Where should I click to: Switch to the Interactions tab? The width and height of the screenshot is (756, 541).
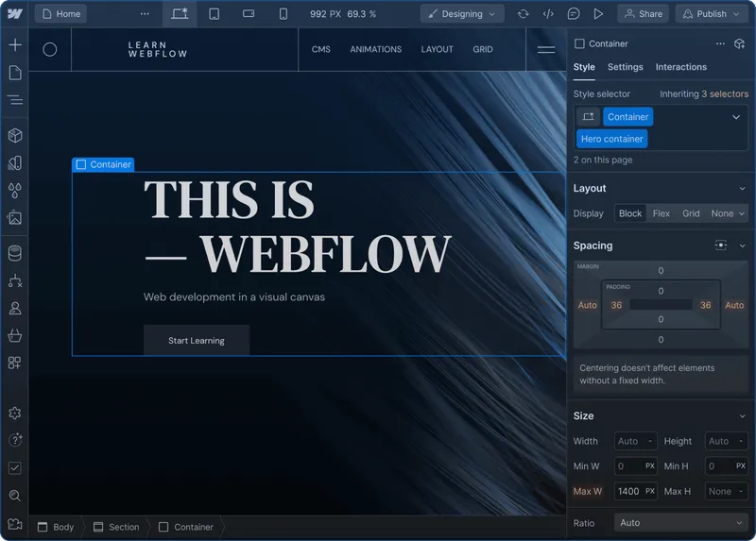pyautogui.click(x=680, y=67)
